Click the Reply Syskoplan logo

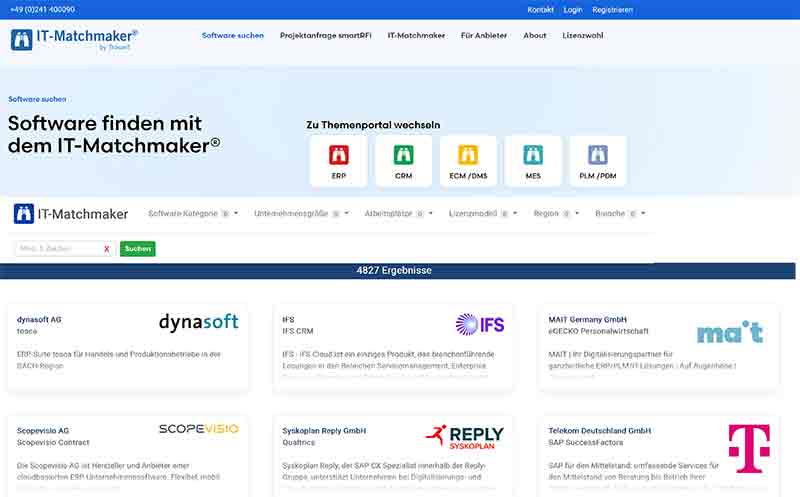[464, 437]
